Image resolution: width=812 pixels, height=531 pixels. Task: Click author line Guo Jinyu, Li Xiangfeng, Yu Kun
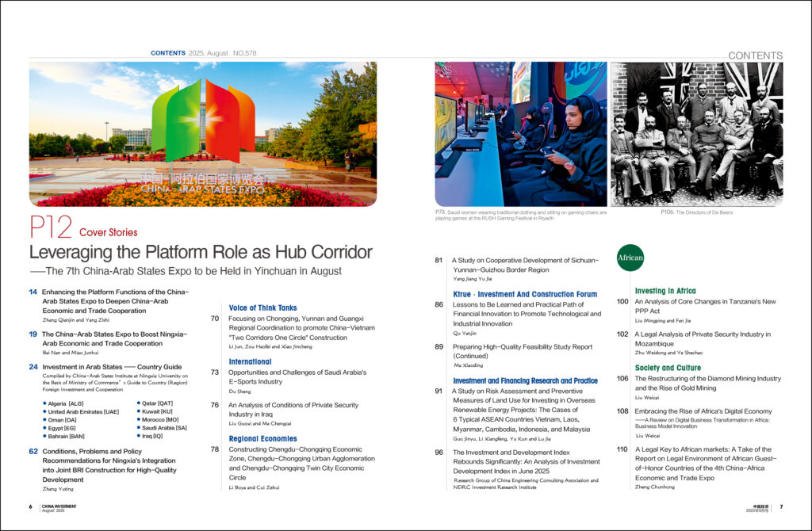[x=502, y=439]
